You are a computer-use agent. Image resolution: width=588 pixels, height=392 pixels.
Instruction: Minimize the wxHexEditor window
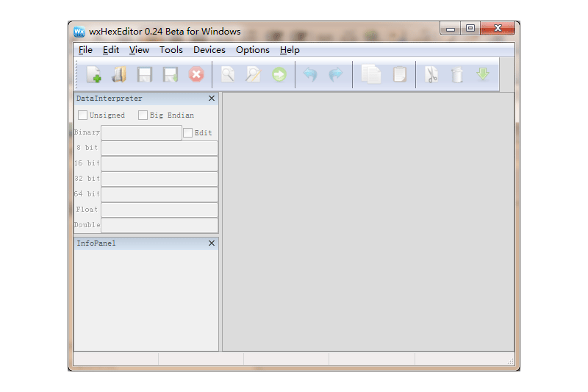(451, 29)
